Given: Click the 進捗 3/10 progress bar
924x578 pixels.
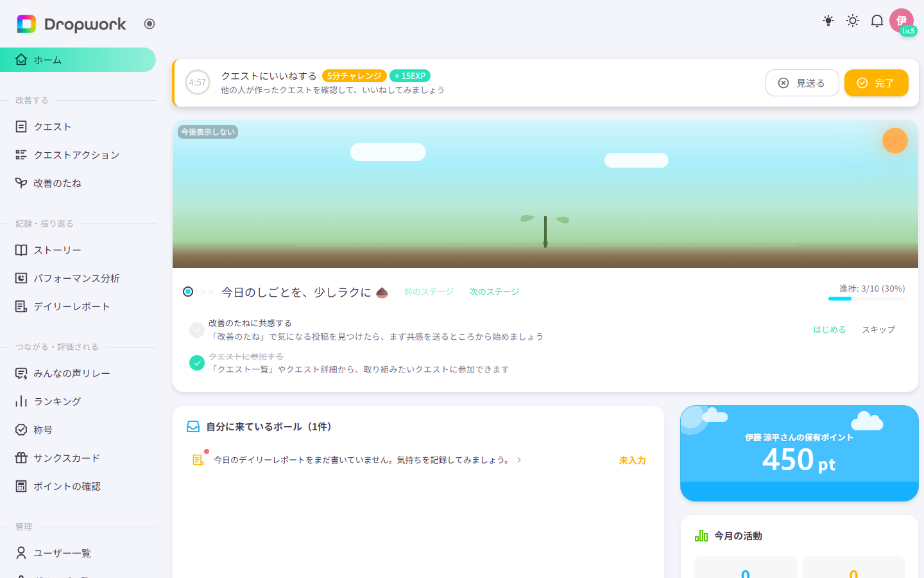Looking at the screenshot, I should click(867, 299).
